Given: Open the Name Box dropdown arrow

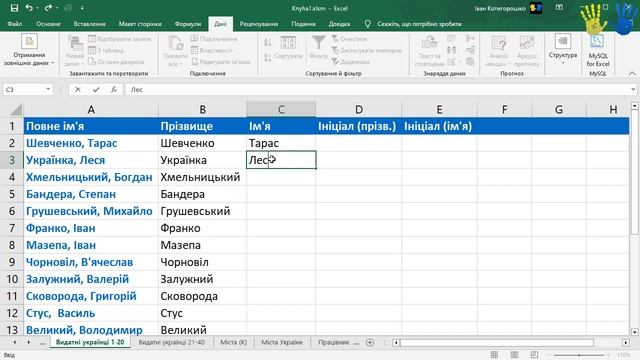Looking at the screenshot, I should (x=48, y=89).
